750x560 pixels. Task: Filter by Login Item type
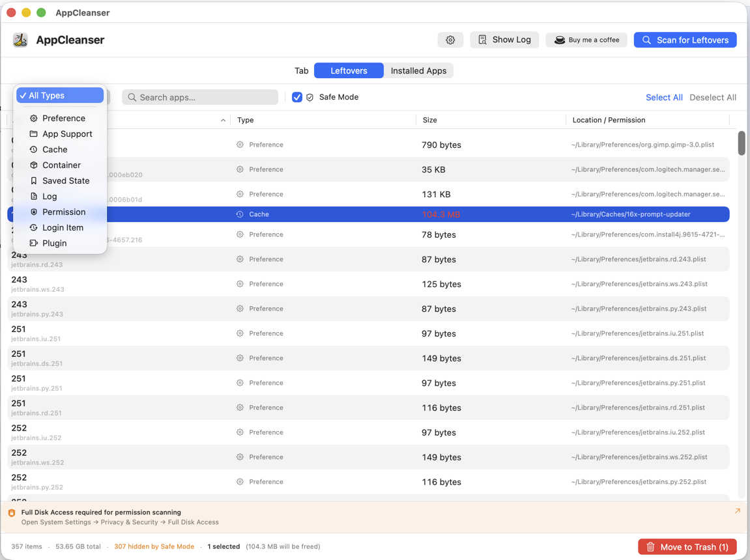coord(60,227)
